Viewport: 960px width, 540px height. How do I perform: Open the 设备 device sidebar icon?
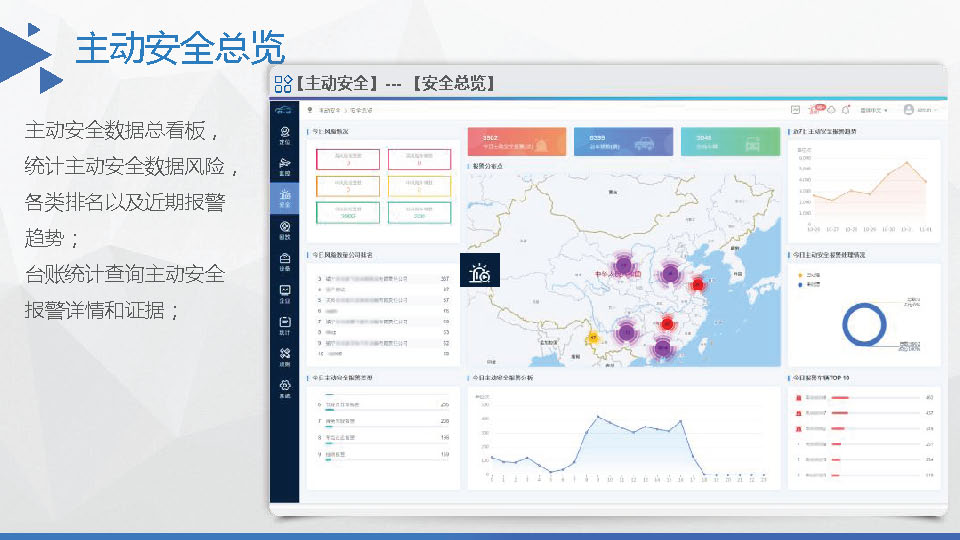[285, 262]
